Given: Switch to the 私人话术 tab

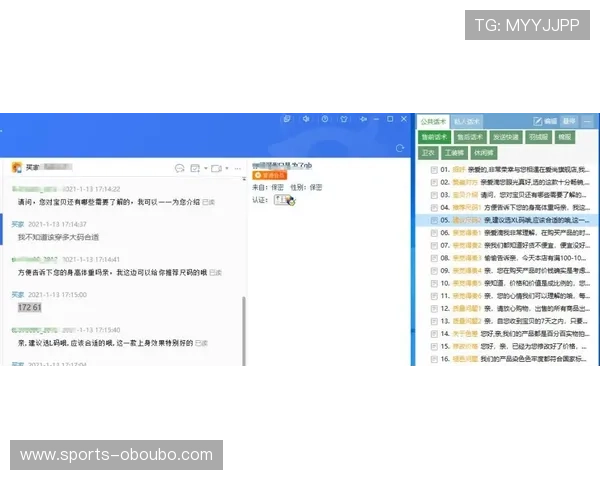Looking at the screenshot, I should [466, 121].
